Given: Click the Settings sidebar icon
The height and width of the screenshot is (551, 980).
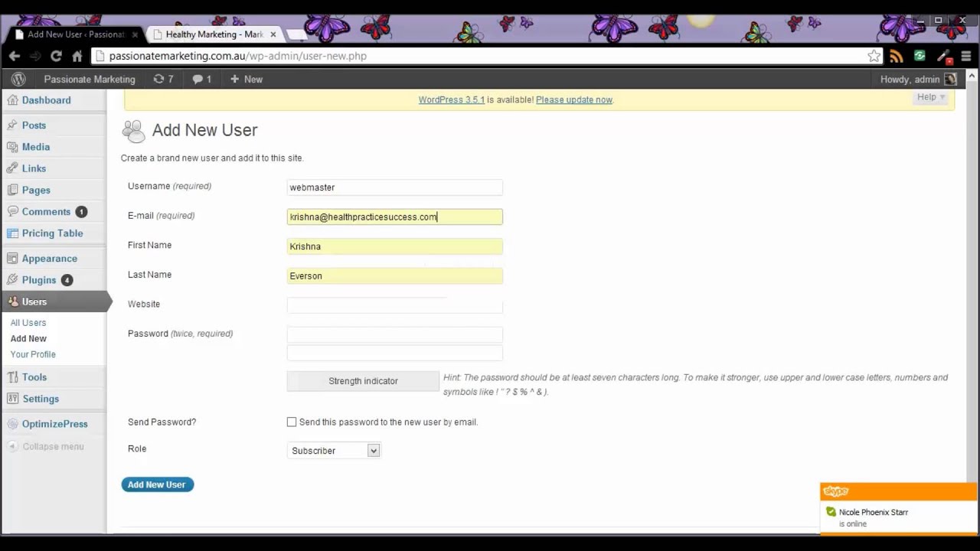Looking at the screenshot, I should [x=12, y=399].
